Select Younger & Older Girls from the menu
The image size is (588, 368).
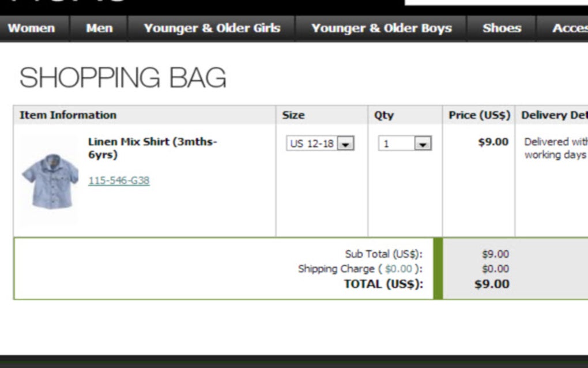[x=212, y=28]
